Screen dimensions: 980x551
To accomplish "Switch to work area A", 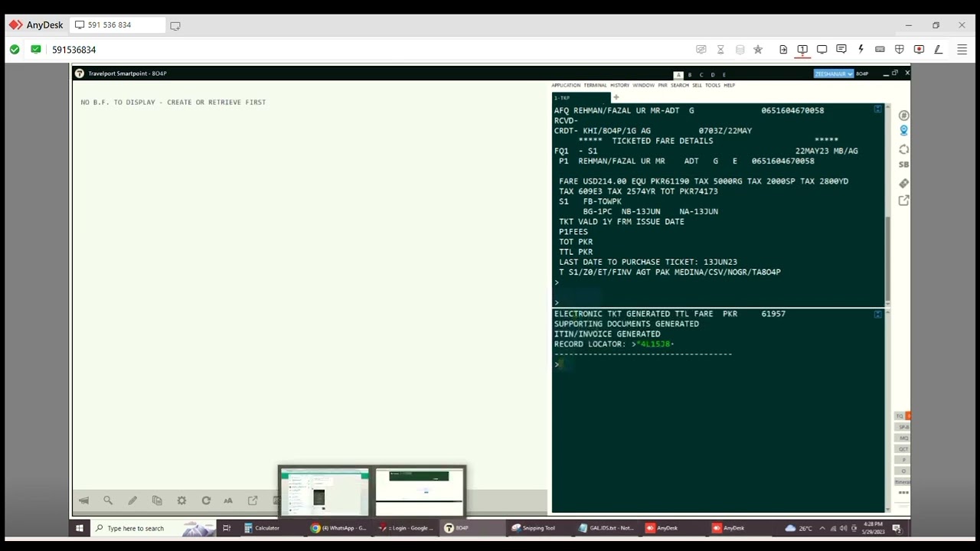I will coord(678,74).
